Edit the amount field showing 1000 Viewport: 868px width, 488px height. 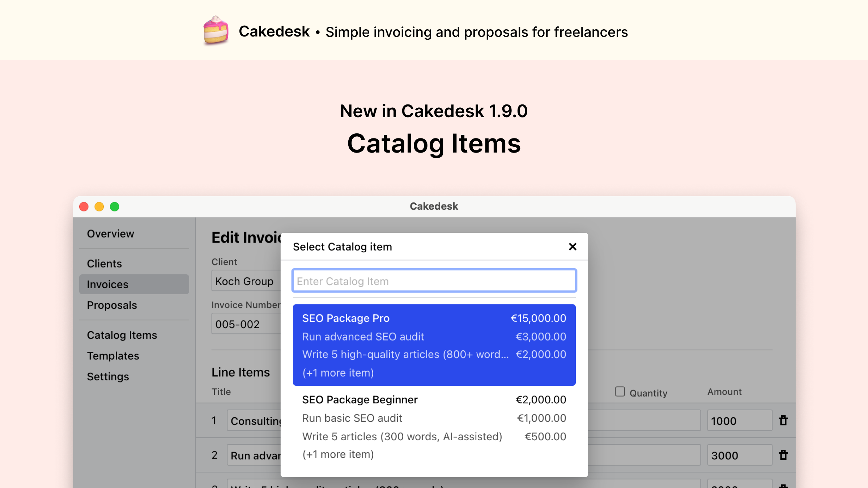click(x=739, y=421)
